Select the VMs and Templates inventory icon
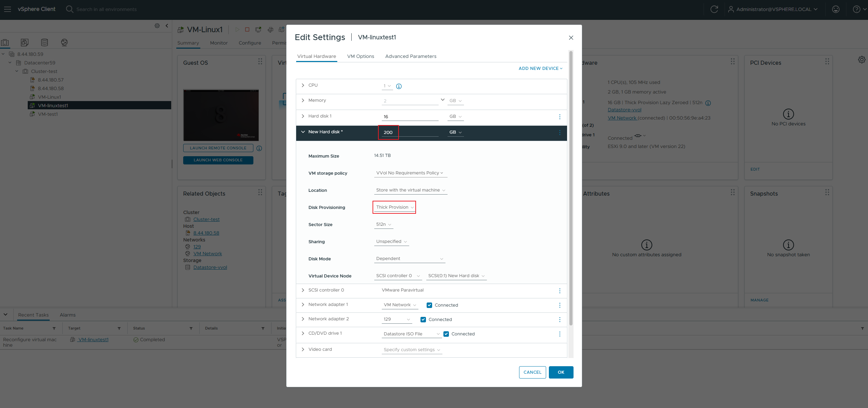 tap(25, 42)
